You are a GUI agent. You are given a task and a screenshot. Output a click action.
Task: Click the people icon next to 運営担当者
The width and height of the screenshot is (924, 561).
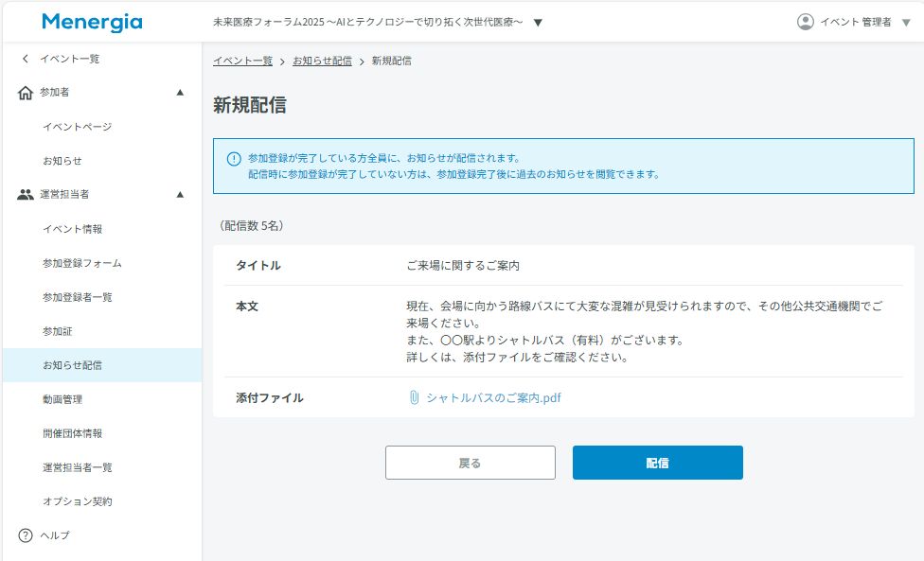(x=26, y=194)
